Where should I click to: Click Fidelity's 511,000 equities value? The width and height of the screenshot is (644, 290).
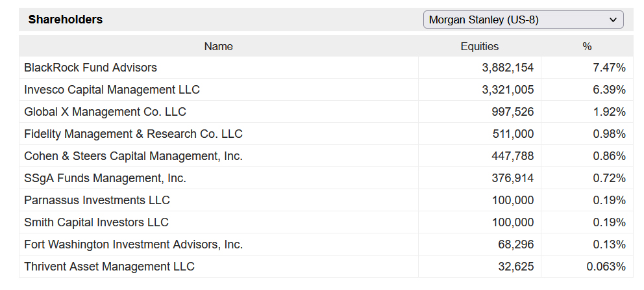513,134
